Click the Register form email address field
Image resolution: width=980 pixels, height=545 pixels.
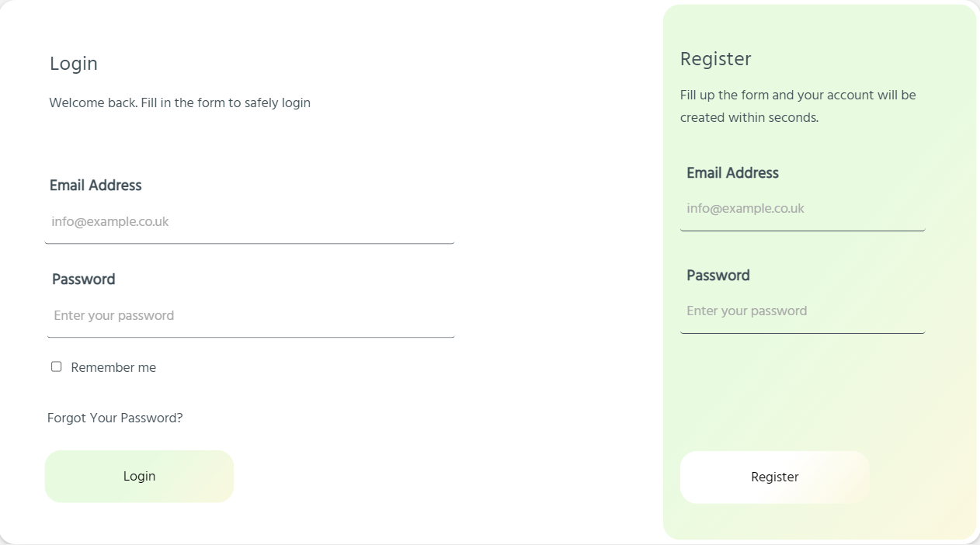click(802, 209)
